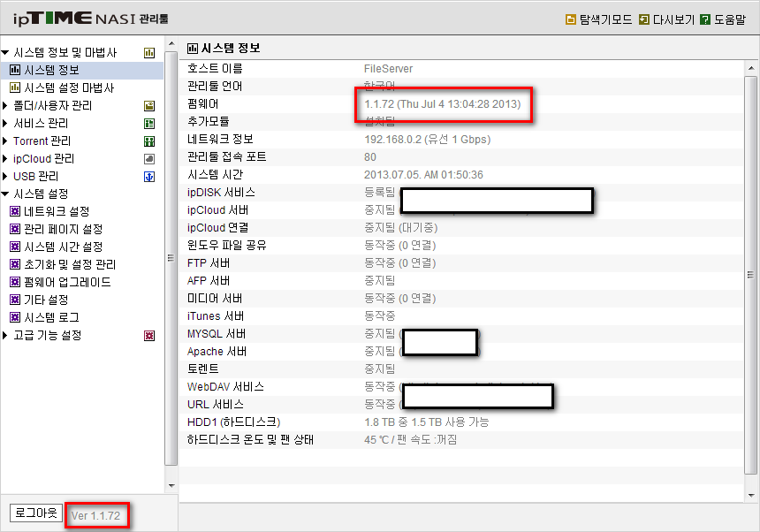This screenshot has height=532, width=760.
Task: Click the 로그아웃 button
Action: [x=36, y=513]
